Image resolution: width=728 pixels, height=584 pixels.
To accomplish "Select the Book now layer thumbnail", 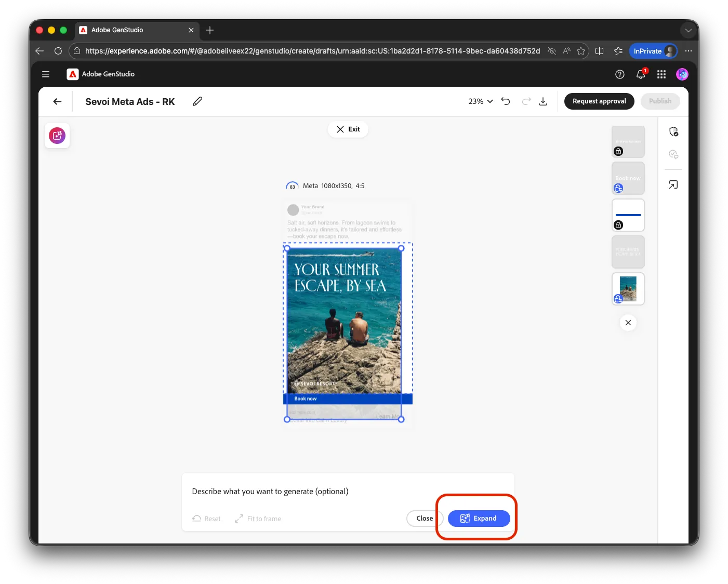I will (x=628, y=178).
